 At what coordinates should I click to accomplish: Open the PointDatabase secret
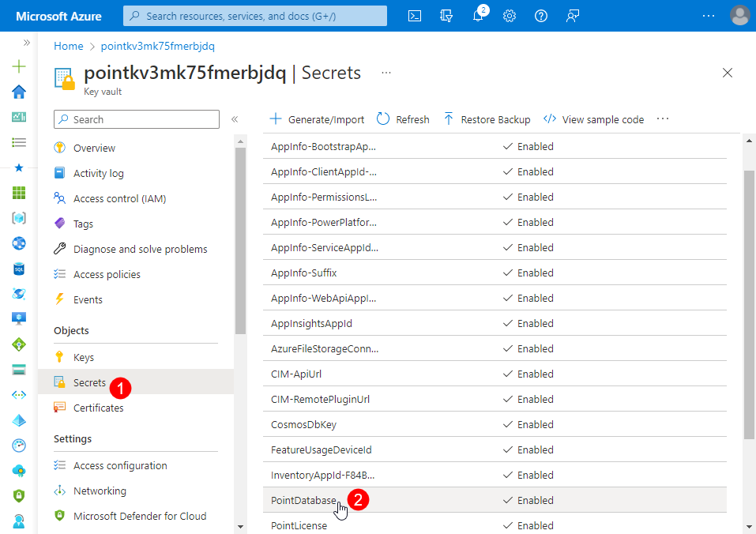click(303, 500)
